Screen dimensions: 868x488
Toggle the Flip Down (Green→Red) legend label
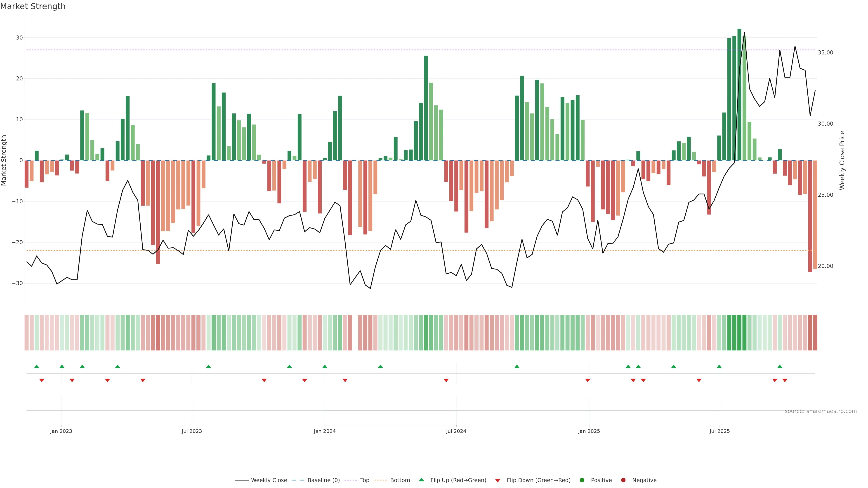point(538,480)
